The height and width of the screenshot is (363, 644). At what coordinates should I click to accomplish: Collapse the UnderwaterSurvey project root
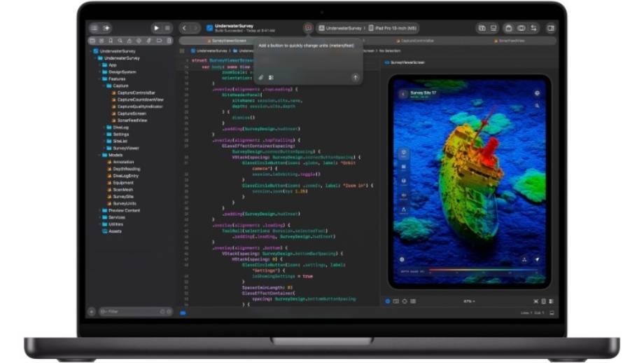91,51
